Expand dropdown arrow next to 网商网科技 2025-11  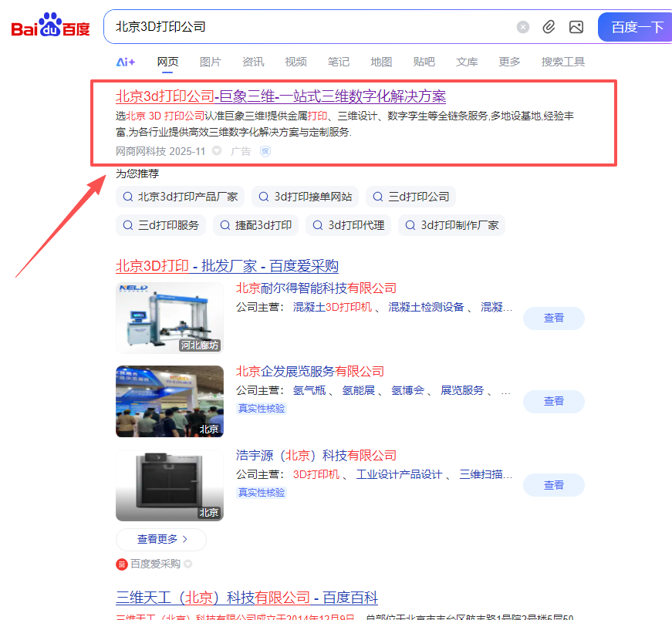tap(217, 151)
